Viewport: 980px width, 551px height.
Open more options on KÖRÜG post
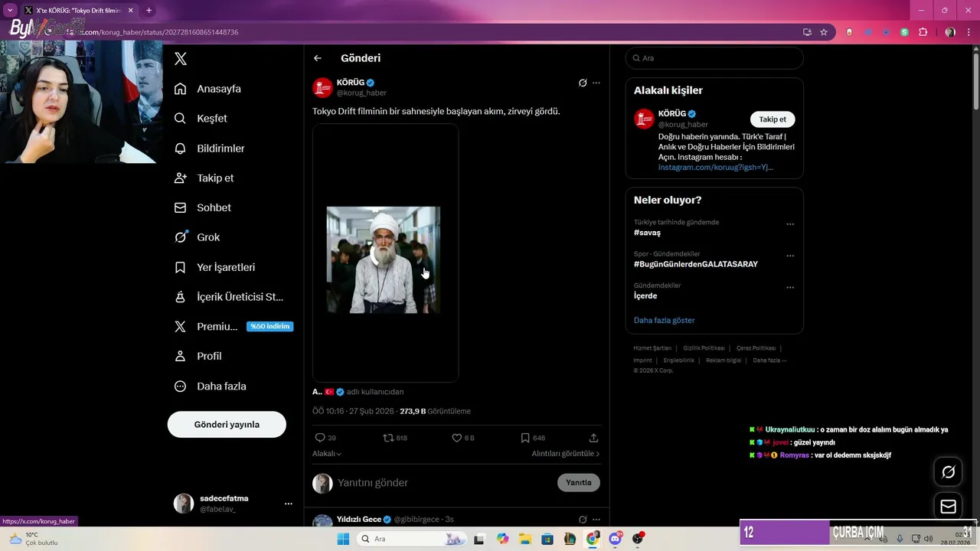[x=596, y=83]
